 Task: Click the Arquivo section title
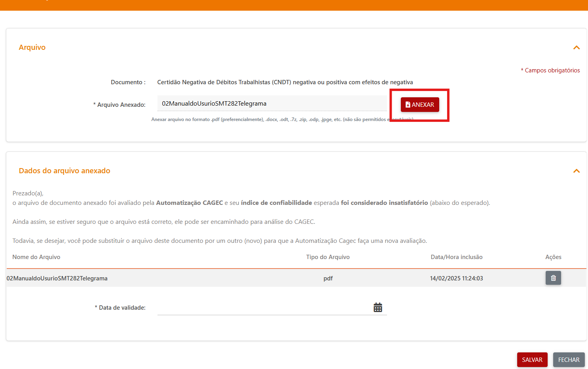point(32,47)
